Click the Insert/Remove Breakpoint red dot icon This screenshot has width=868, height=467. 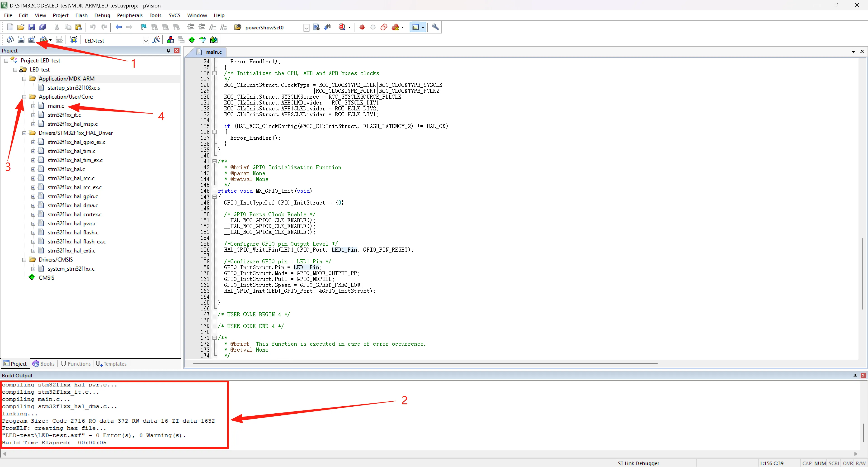pos(362,27)
